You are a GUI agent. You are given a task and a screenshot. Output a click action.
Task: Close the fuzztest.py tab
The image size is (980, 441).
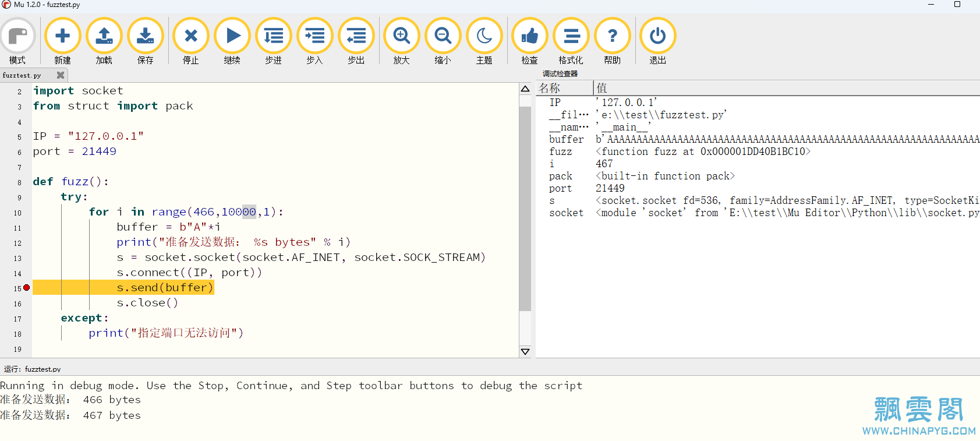tap(60, 75)
